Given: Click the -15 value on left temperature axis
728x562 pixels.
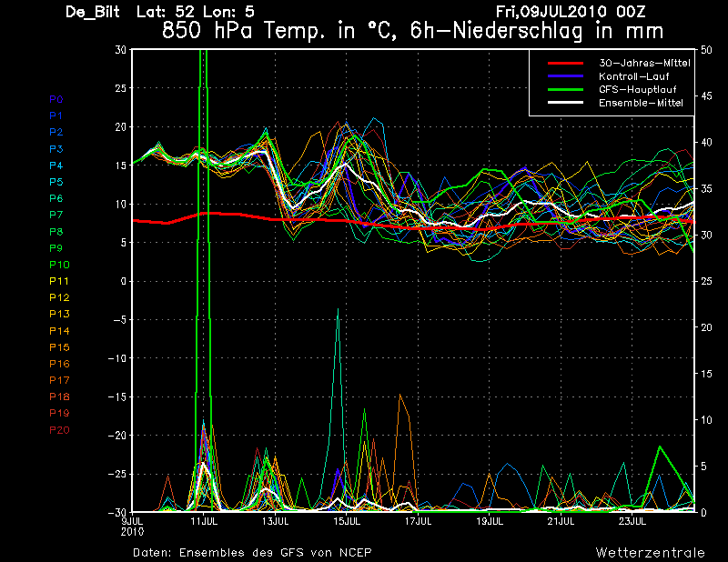Looking at the screenshot, I should click(x=117, y=397).
